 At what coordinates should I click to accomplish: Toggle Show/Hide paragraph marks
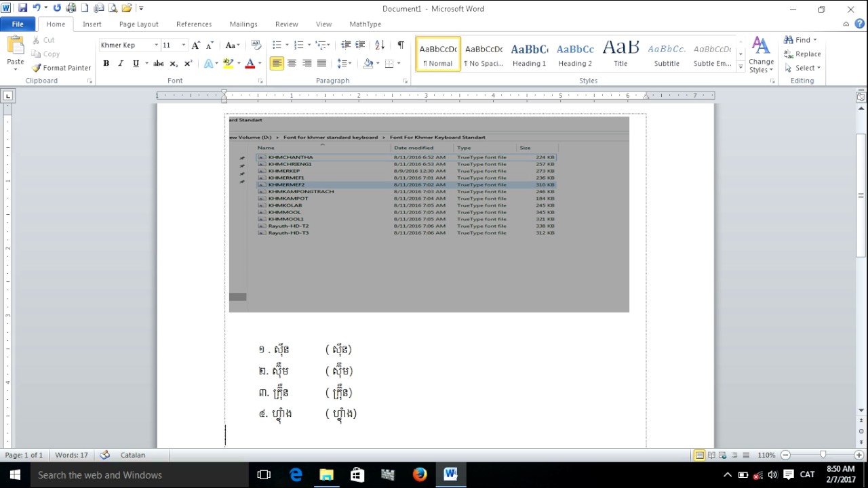click(x=401, y=45)
